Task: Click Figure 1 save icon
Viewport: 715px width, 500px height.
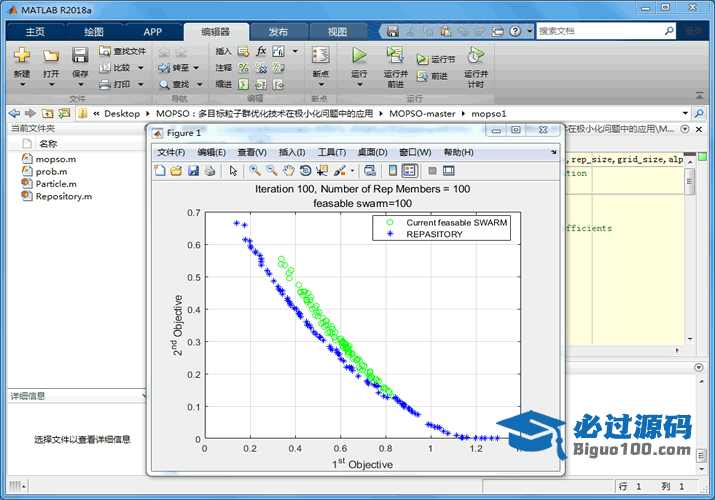Action: click(193, 171)
